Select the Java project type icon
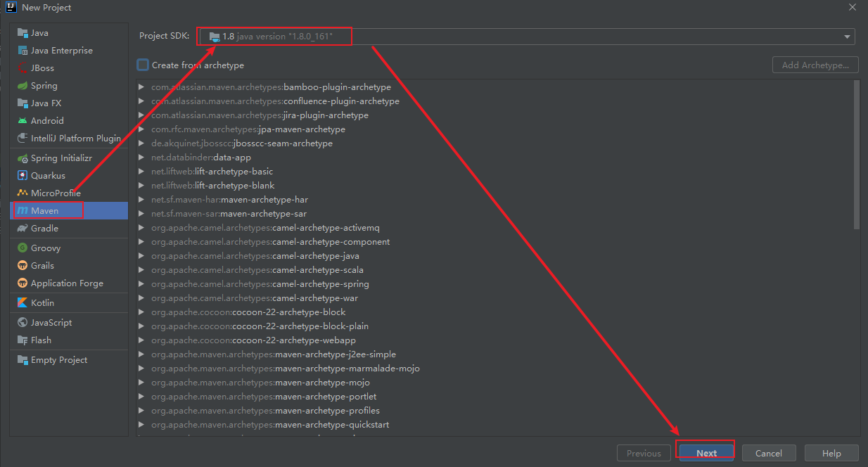Screen dimensions: 868x467 click(23, 33)
